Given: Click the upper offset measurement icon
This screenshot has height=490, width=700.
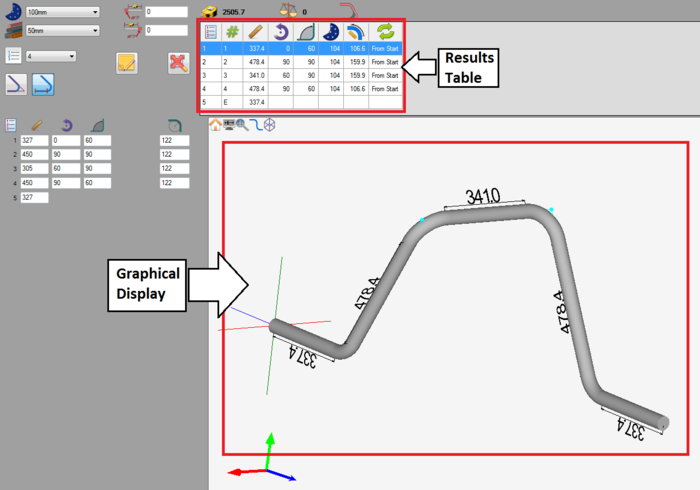Looking at the screenshot, I should 133,12.
